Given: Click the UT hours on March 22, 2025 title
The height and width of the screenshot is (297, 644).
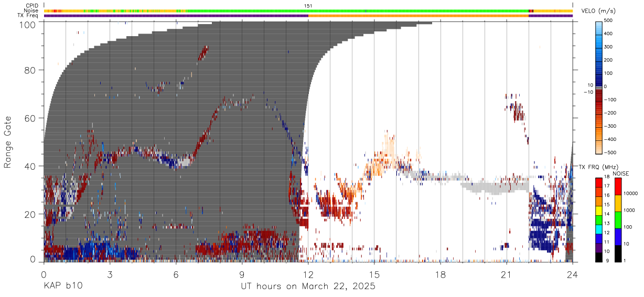Looking at the screenshot, I should pos(308,287).
